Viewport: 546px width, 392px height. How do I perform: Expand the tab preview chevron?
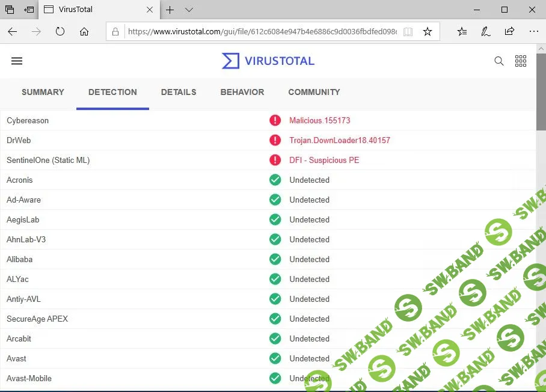[189, 10]
